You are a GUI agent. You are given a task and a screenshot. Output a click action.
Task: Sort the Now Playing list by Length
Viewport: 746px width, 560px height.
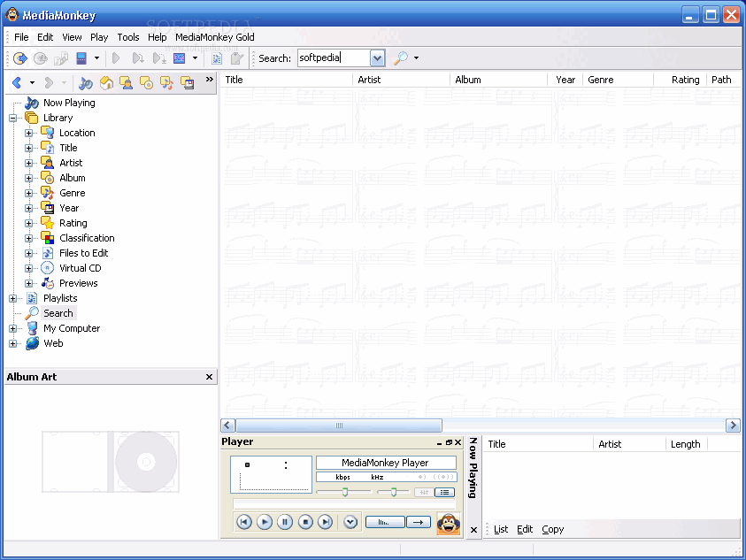[x=686, y=444]
